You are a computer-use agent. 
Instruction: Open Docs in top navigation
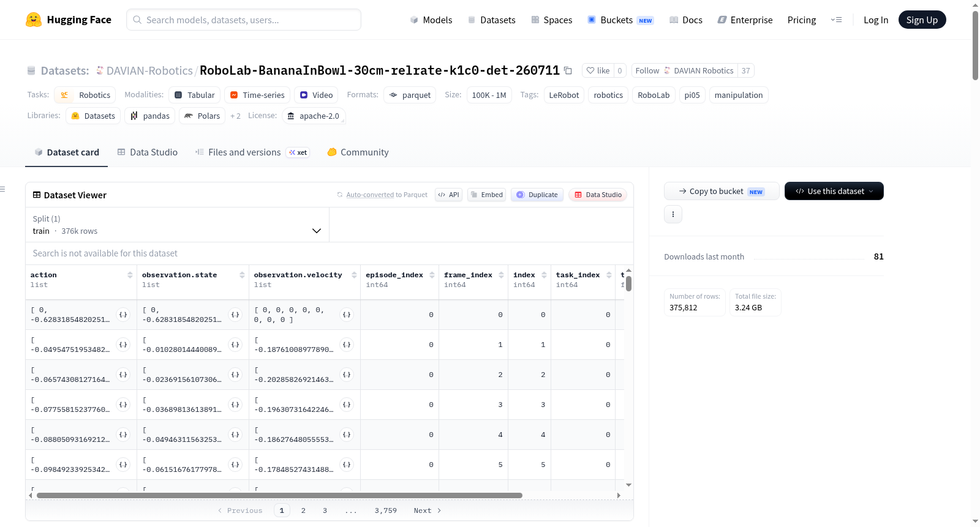pos(686,20)
